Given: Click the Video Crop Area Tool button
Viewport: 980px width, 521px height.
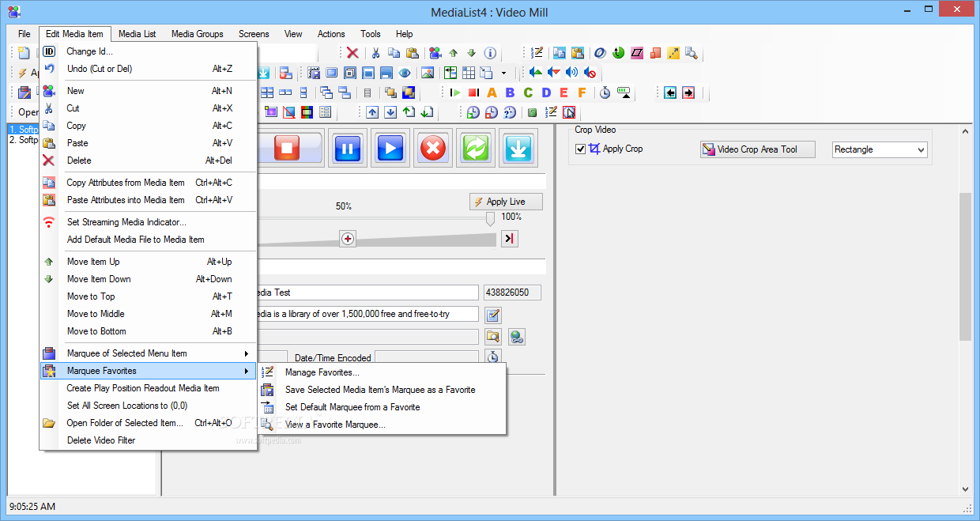Looking at the screenshot, I should (x=758, y=149).
